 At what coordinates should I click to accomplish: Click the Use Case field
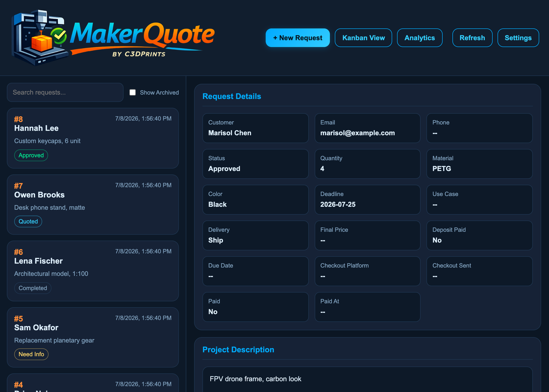click(479, 199)
